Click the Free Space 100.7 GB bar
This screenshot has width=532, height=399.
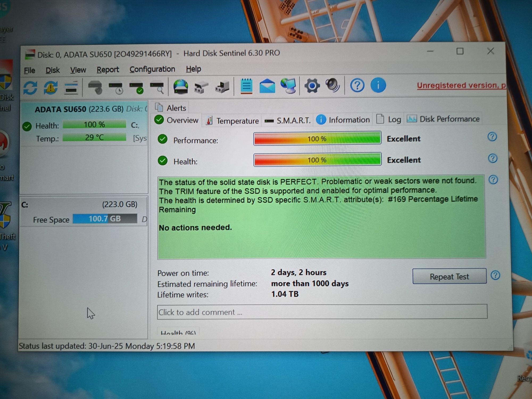[x=105, y=219]
